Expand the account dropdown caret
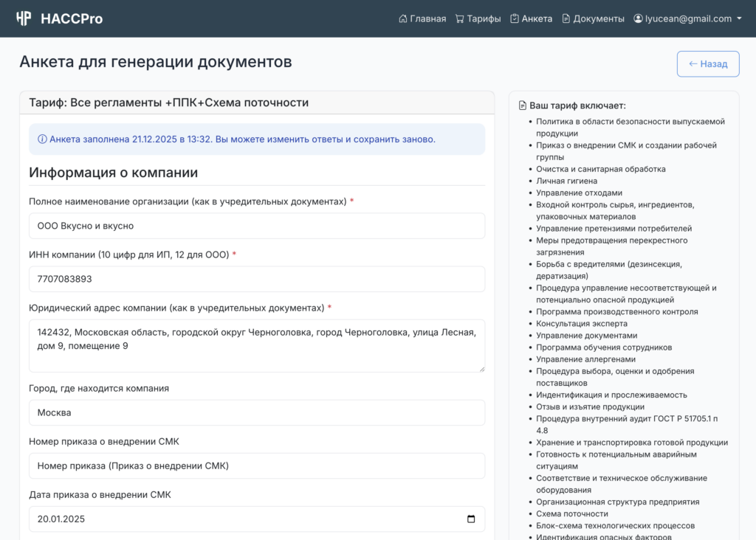Screen dimensions: 756x540 pos(739,18)
